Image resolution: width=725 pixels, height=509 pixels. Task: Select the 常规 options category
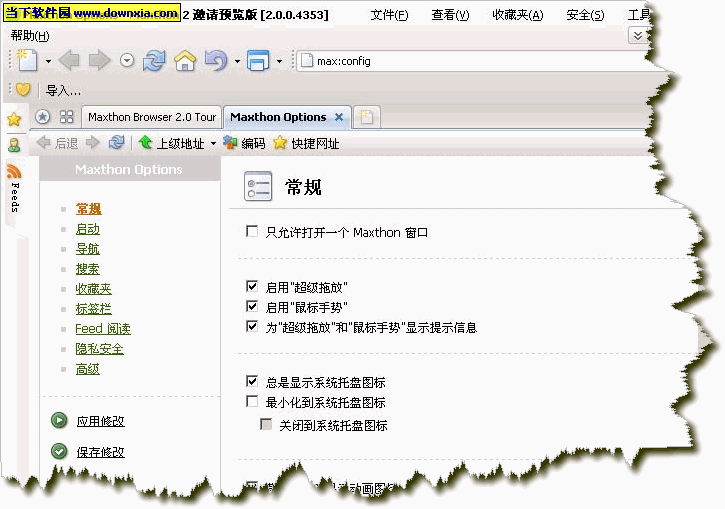89,209
